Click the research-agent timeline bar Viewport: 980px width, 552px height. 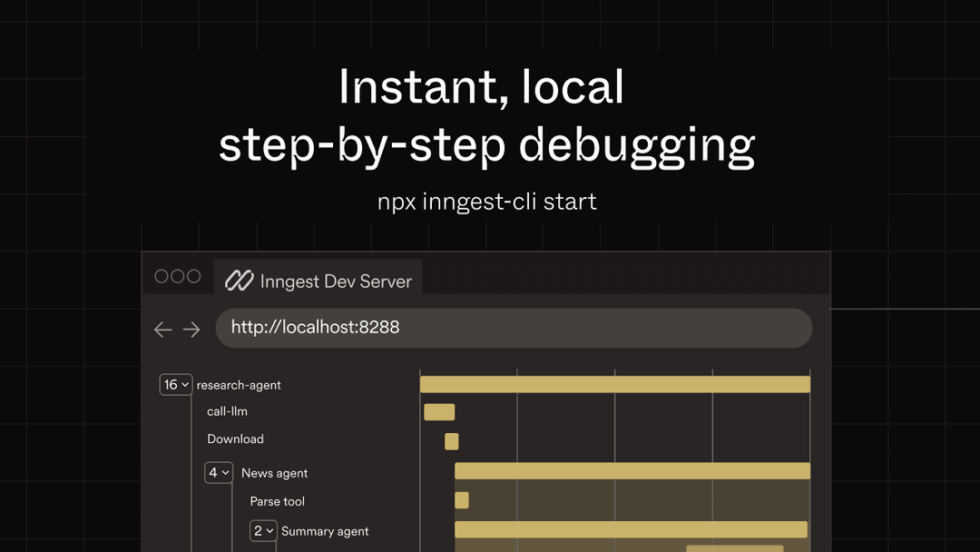tap(614, 384)
